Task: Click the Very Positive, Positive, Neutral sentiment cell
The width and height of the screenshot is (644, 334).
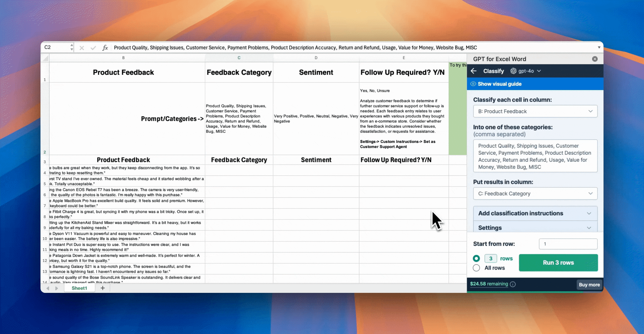Action: tap(316, 119)
